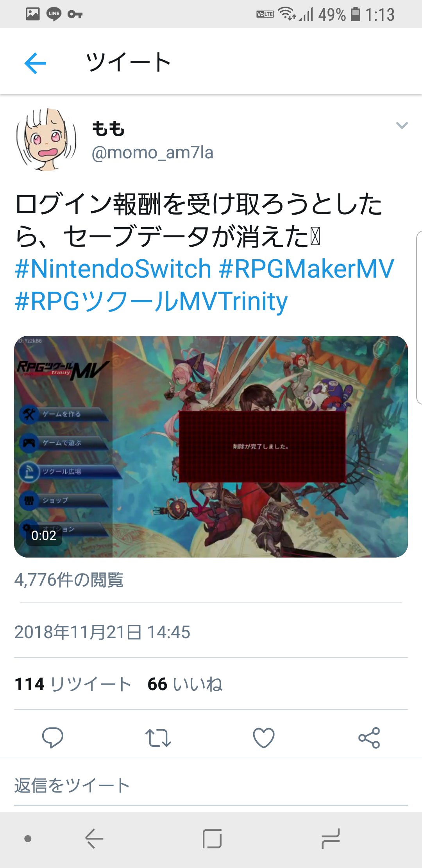Tap the blue back arrow icon

coord(35,63)
